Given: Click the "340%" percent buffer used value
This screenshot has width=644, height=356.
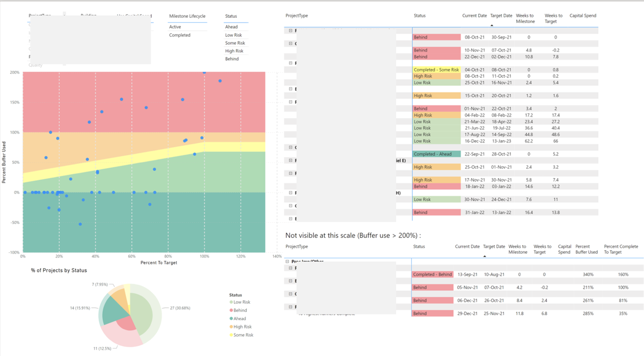Looking at the screenshot, I should click(x=588, y=275).
